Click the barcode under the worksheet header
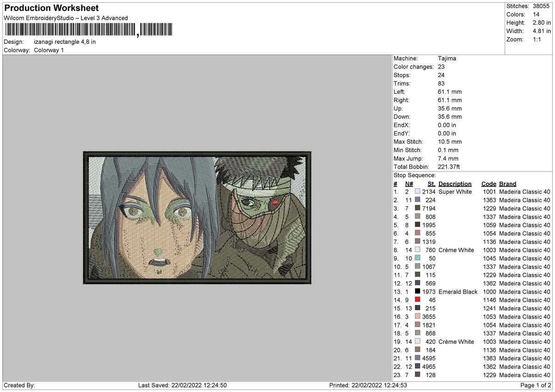This screenshot has width=555, height=392. [x=88, y=30]
